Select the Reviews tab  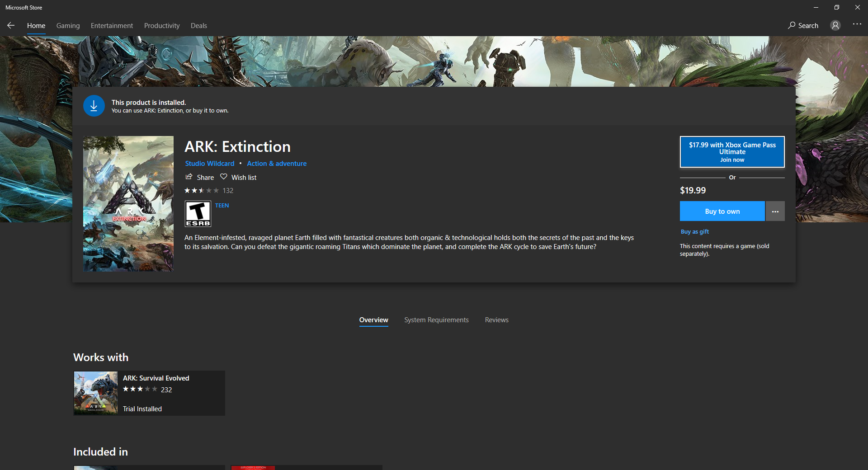click(496, 320)
